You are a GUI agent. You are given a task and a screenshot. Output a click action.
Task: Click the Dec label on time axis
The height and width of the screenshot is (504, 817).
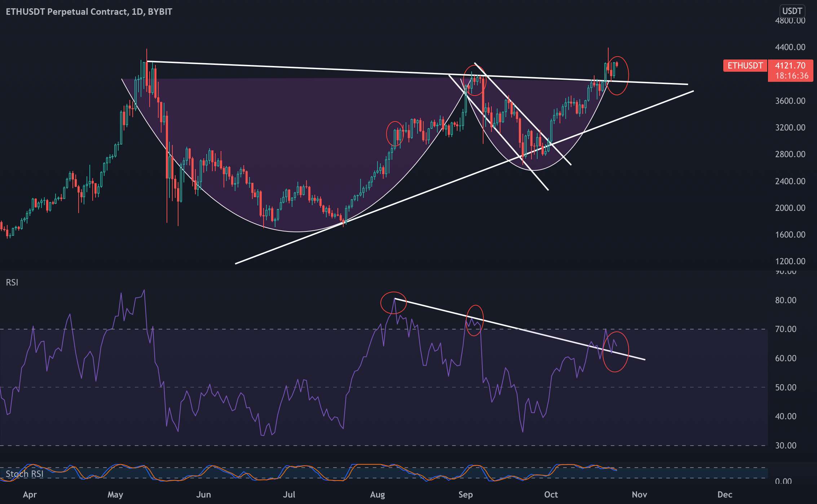pos(725,495)
